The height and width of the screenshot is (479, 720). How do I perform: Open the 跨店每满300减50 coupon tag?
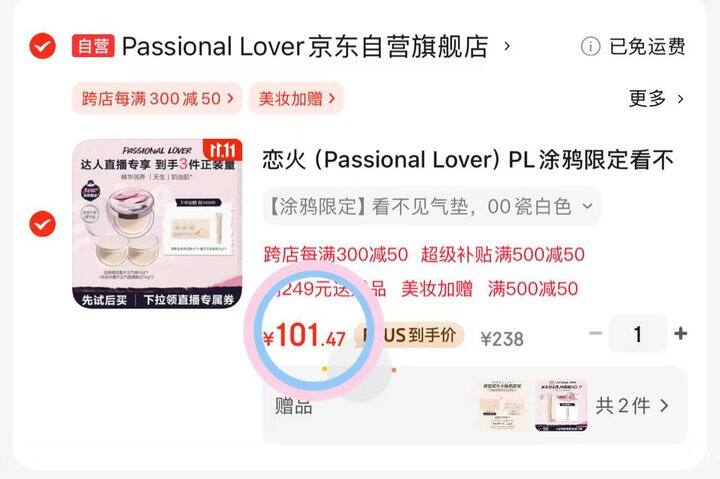(157, 98)
